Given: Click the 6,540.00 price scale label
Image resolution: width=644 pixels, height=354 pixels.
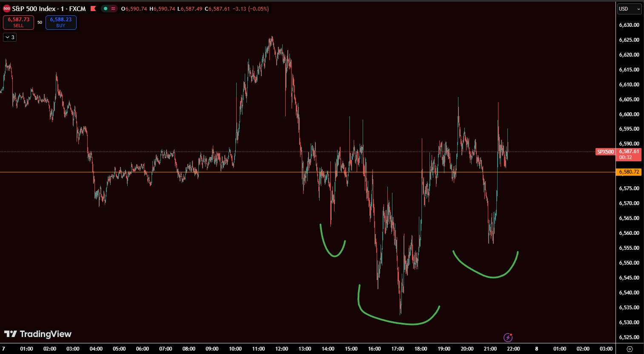Looking at the screenshot, I should [x=629, y=293].
